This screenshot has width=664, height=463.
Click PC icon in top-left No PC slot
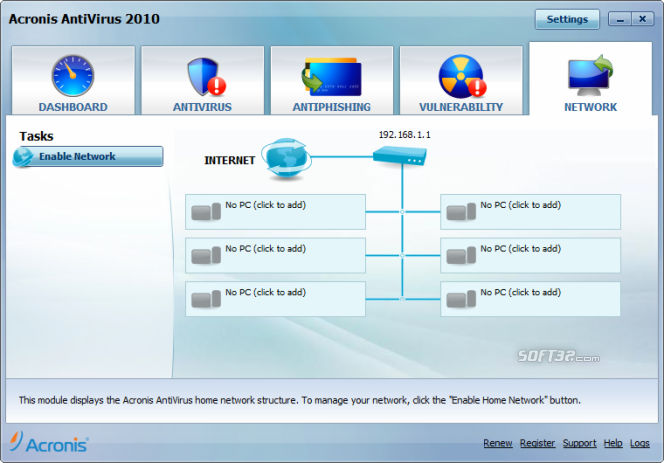(x=206, y=211)
